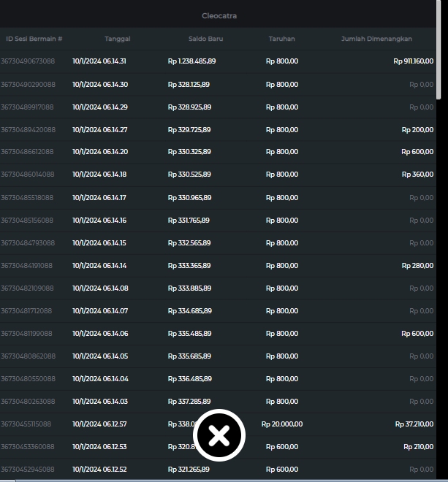Open the session dated 10/1/2024 06.14.31
This screenshot has height=482, width=448.
(99, 61)
